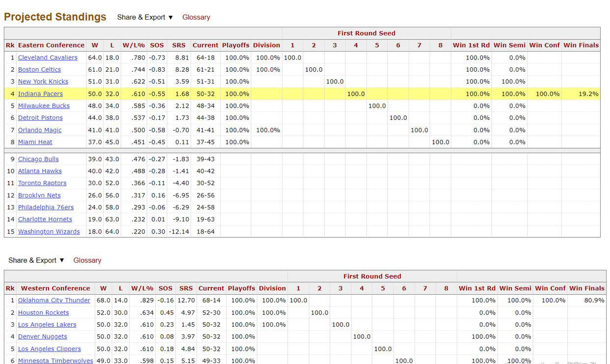Open the Charlotte Hornets team page
The image size is (610, 364).
pyautogui.click(x=45, y=219)
